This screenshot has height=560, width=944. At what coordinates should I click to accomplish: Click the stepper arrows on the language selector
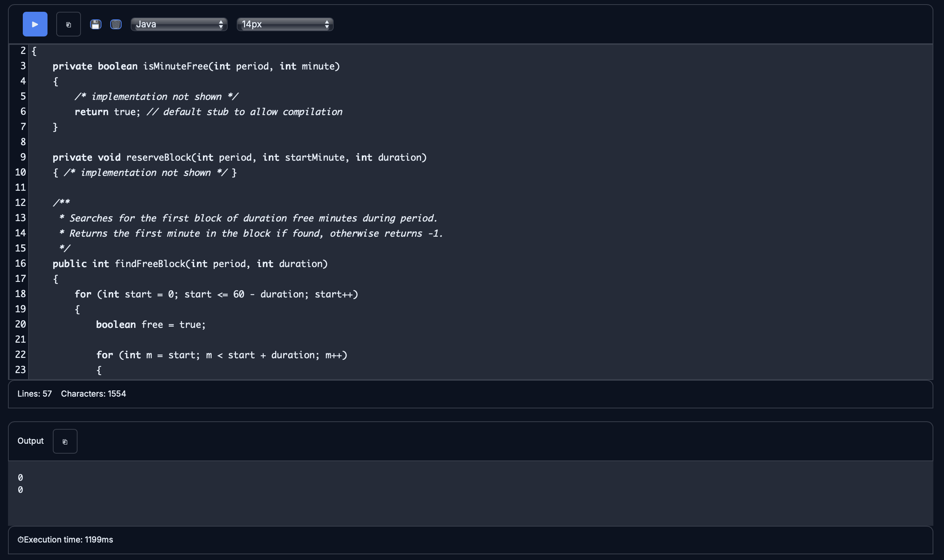[222, 24]
